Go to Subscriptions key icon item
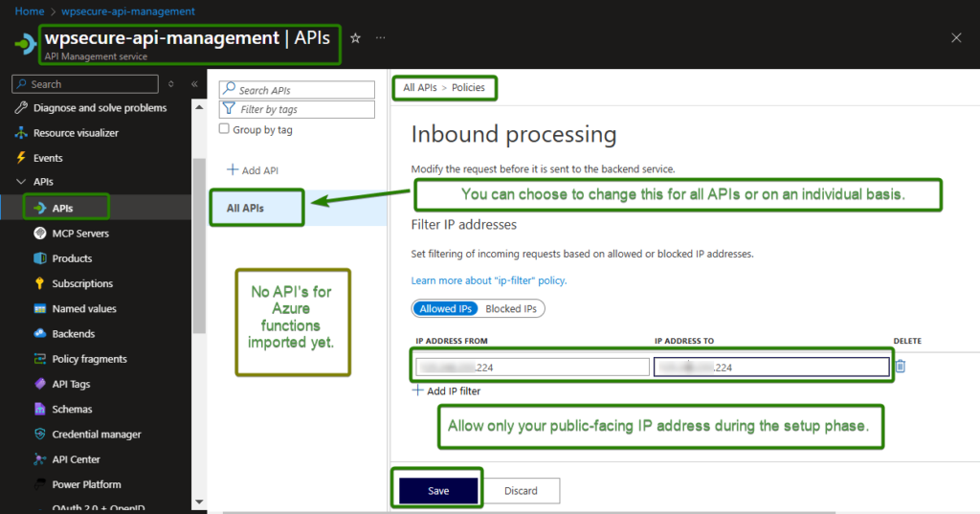Viewport: 980px width, 514px height. pyautogui.click(x=81, y=283)
